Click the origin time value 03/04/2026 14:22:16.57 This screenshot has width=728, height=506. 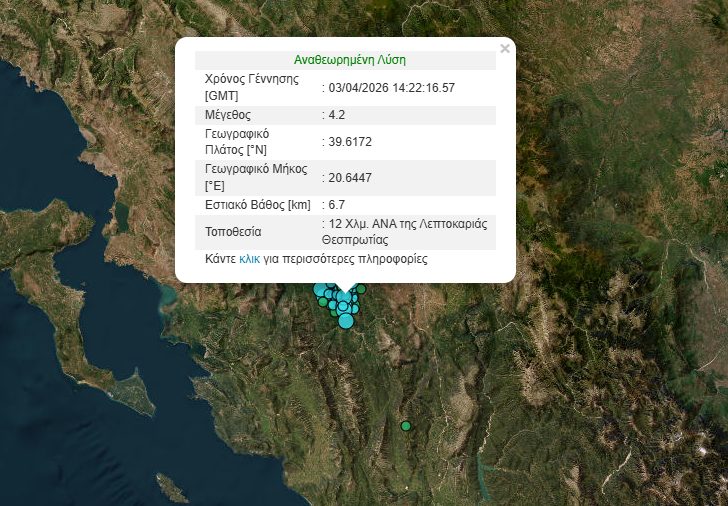(392, 88)
